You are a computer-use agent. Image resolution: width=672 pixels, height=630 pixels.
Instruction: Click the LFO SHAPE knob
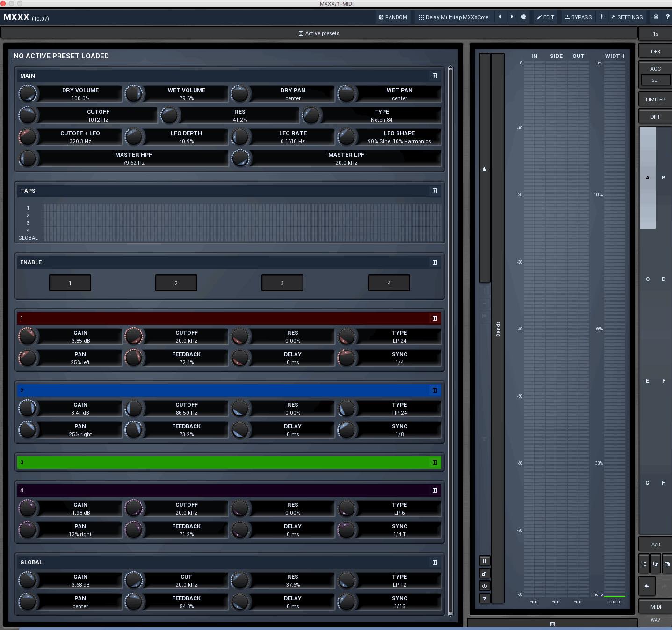pos(347,137)
